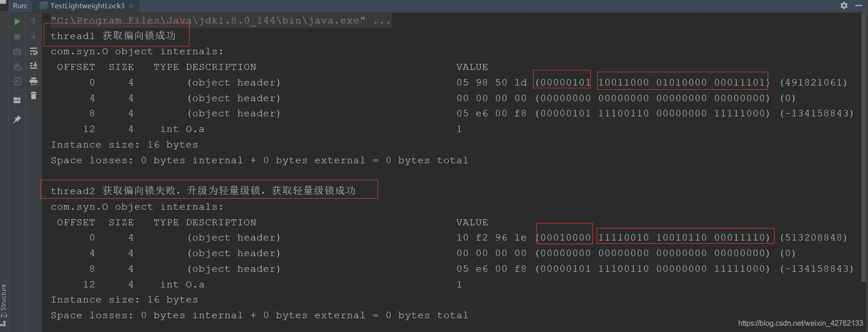
Task: Click the 'Run:' tool window label
Action: tap(20, 6)
